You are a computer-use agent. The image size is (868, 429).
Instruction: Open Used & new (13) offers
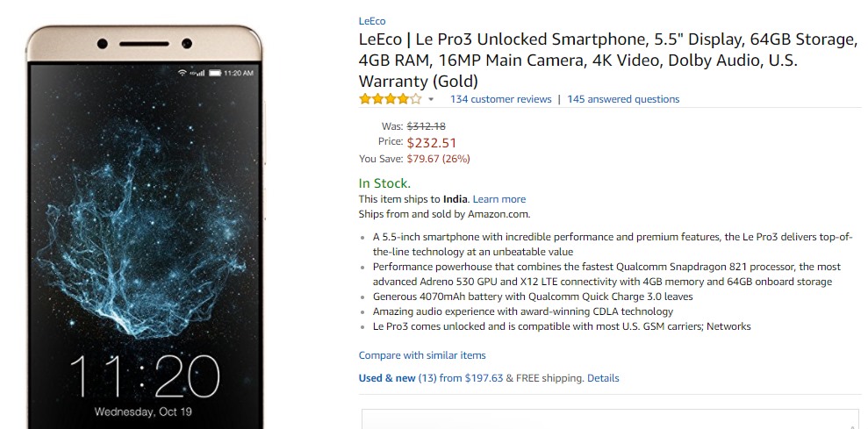pos(398,378)
